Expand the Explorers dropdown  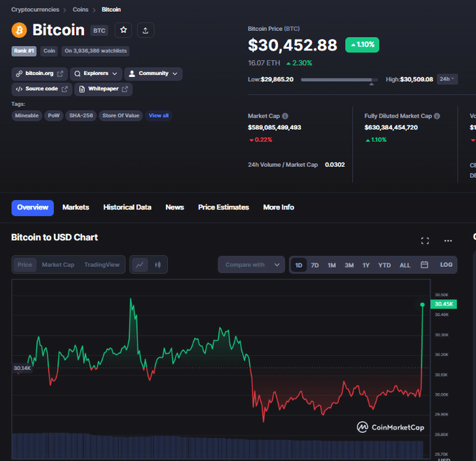[96, 74]
